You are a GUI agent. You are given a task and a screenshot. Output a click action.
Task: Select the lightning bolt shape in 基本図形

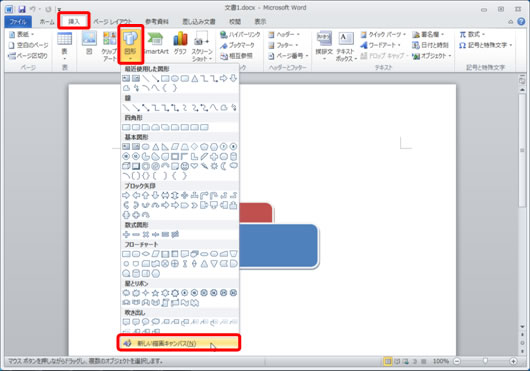click(x=204, y=166)
